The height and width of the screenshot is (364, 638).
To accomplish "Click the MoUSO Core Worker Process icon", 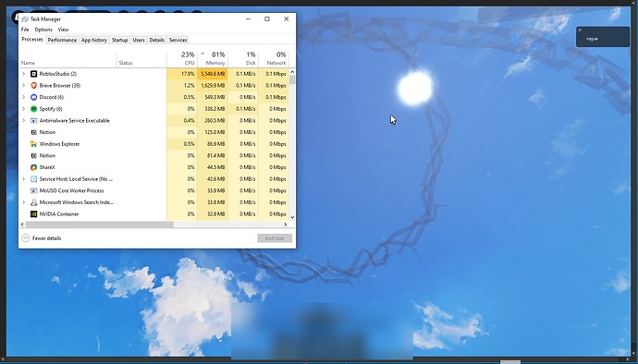I will (34, 190).
